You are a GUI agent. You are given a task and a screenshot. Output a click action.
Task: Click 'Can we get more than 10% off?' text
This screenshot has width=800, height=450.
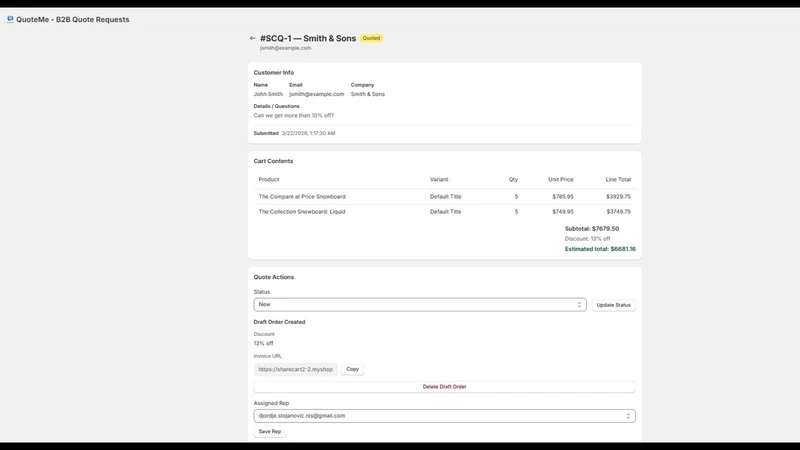[x=294, y=116]
